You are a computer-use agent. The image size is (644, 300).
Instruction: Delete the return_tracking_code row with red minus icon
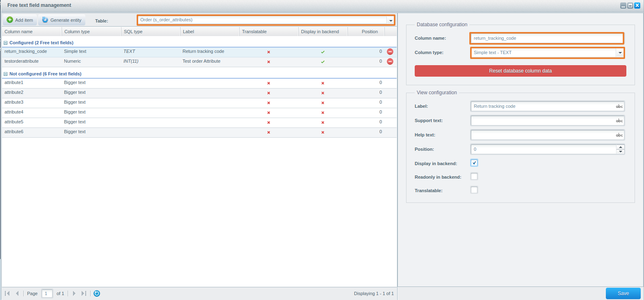click(x=390, y=52)
